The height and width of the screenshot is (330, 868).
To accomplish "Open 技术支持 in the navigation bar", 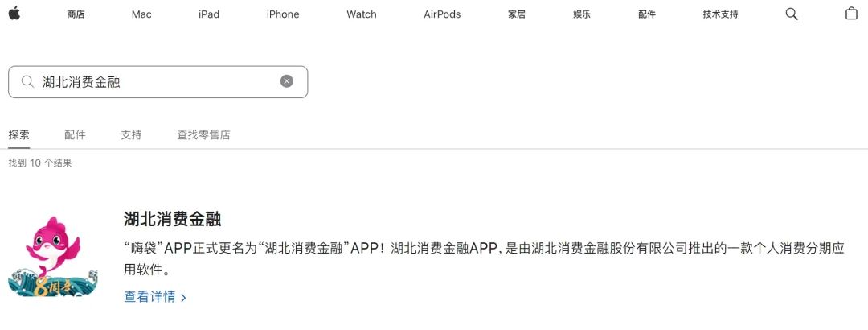I will (x=720, y=14).
